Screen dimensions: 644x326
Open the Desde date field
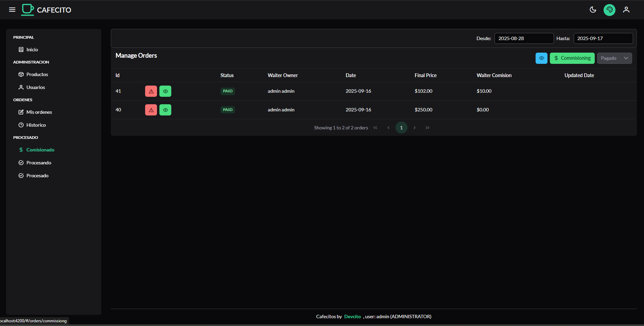tap(524, 38)
